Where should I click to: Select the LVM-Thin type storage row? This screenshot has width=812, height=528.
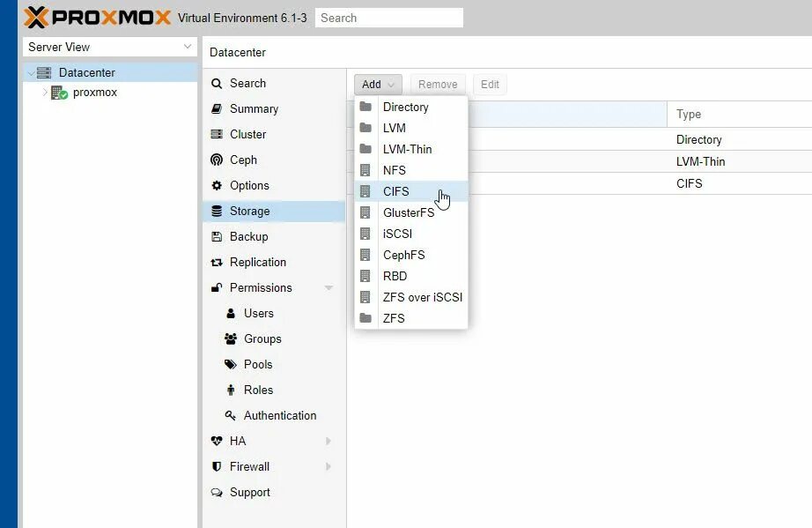click(x=580, y=161)
